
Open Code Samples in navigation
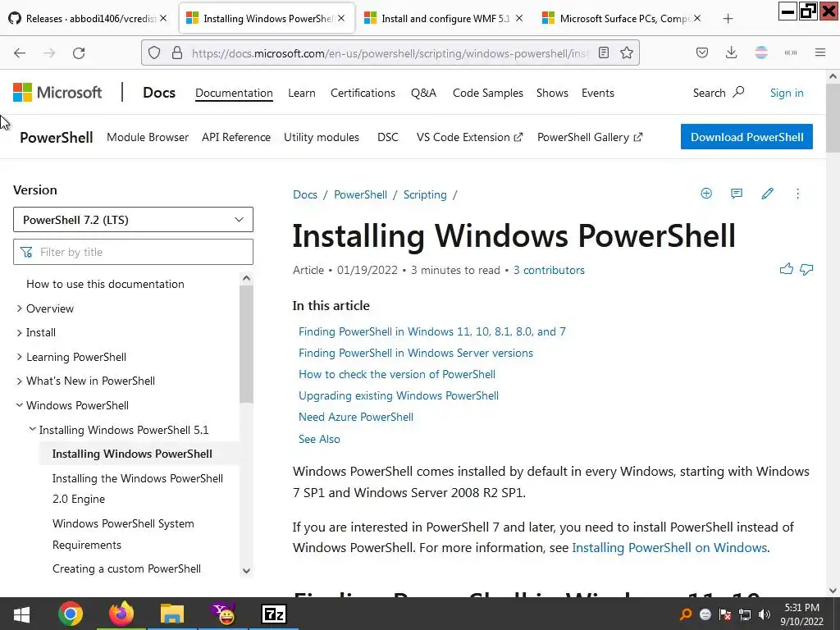coord(488,93)
